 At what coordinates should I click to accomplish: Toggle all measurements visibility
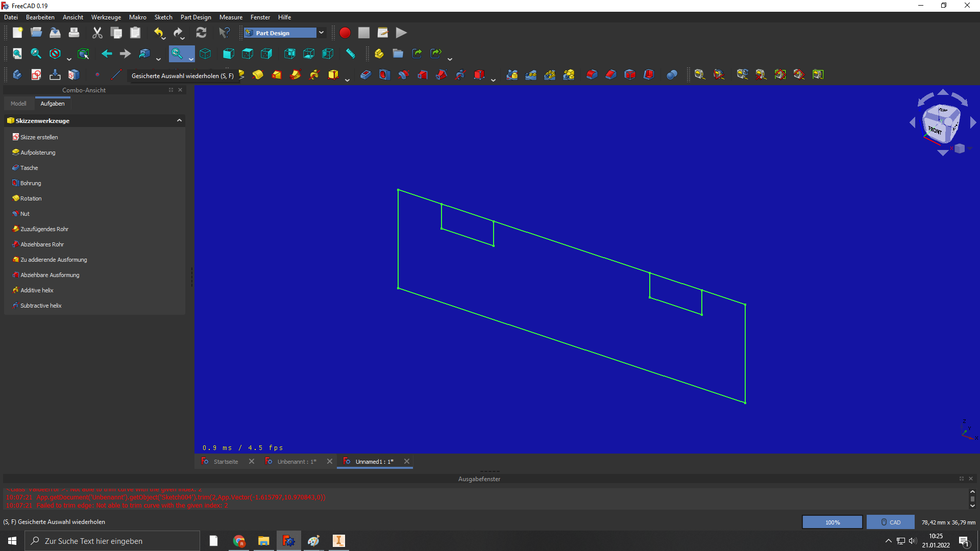click(x=780, y=74)
